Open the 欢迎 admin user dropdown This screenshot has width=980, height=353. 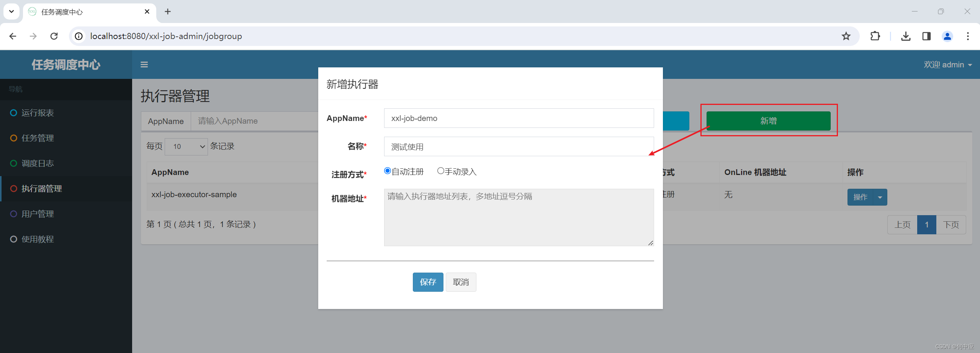tap(948, 65)
